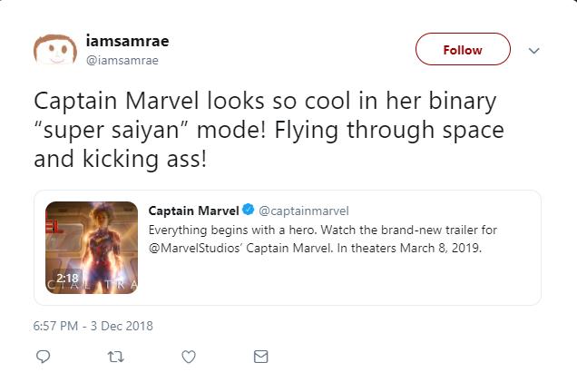Retweet the Captain Marvel post
Image resolution: width=577 pixels, height=392 pixels.
(115, 358)
